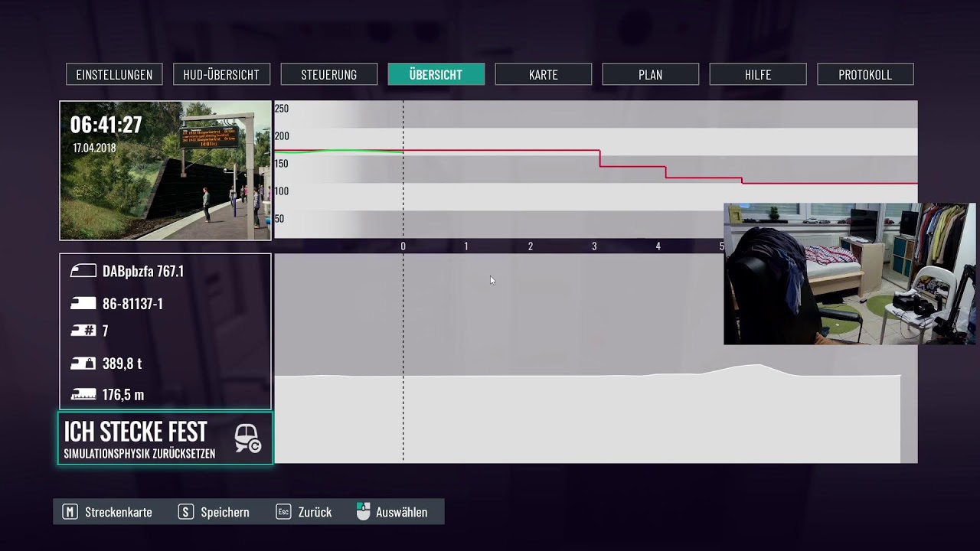Click the wagon icon beside 86-81137-1
This screenshot has width=980, height=551.
click(83, 304)
